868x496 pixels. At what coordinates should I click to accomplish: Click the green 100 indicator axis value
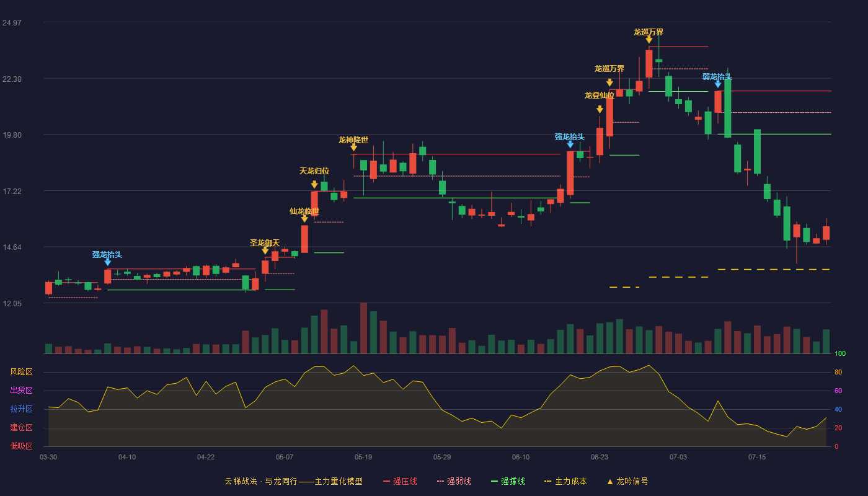(x=840, y=354)
